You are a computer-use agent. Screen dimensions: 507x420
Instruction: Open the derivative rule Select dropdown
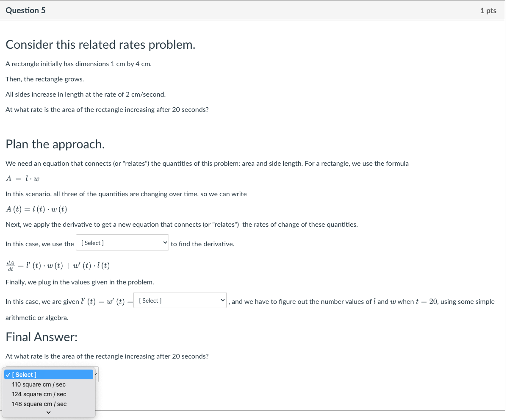coord(122,242)
